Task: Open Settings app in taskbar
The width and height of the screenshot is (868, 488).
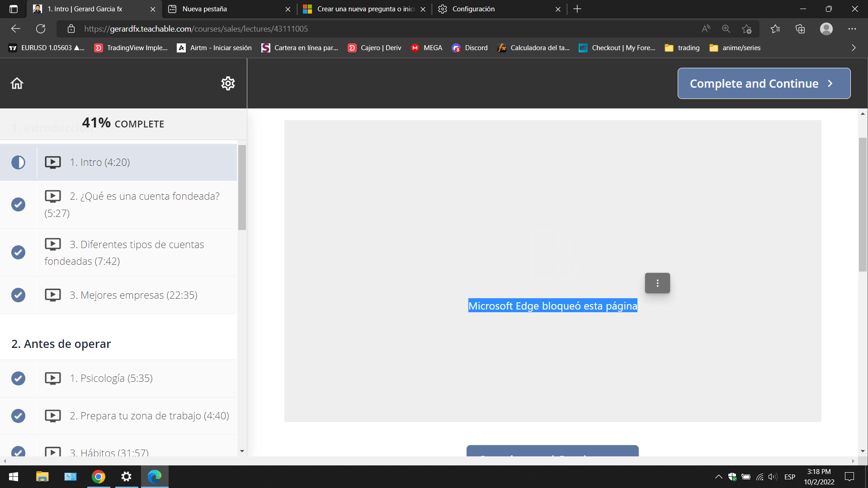Action: 127,477
